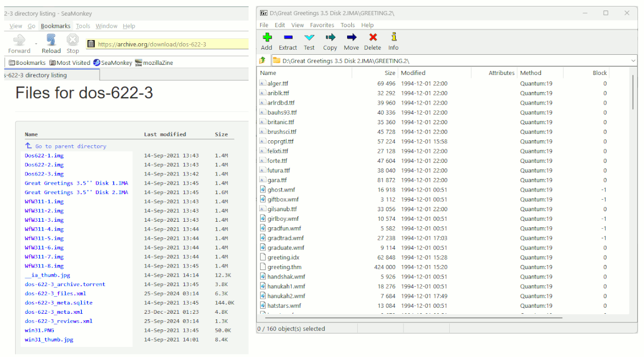Image resolution: width=644 pixels, height=357 pixels.
Task: Click the 7-Zip app icon in title bar
Action: click(263, 13)
